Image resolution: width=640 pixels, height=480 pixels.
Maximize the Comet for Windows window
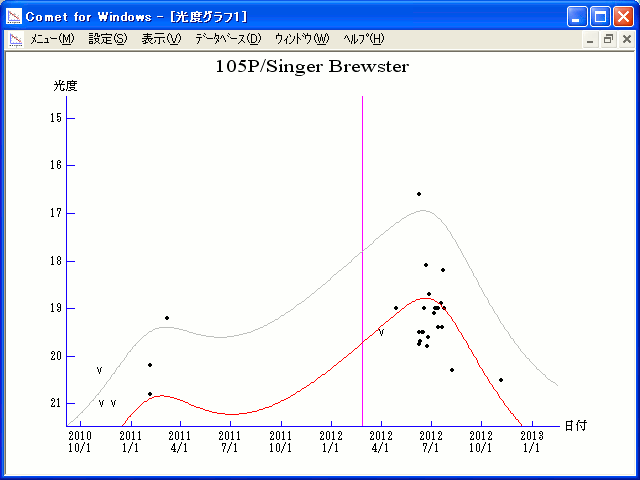(600, 16)
